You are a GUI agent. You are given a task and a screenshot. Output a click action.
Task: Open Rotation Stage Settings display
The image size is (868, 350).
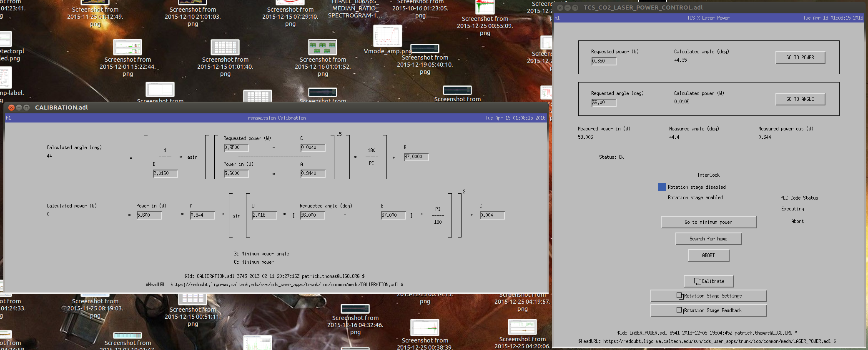coord(708,296)
